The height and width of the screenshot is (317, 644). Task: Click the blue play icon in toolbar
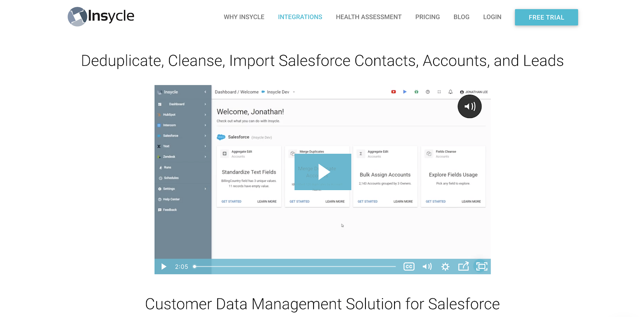point(405,92)
